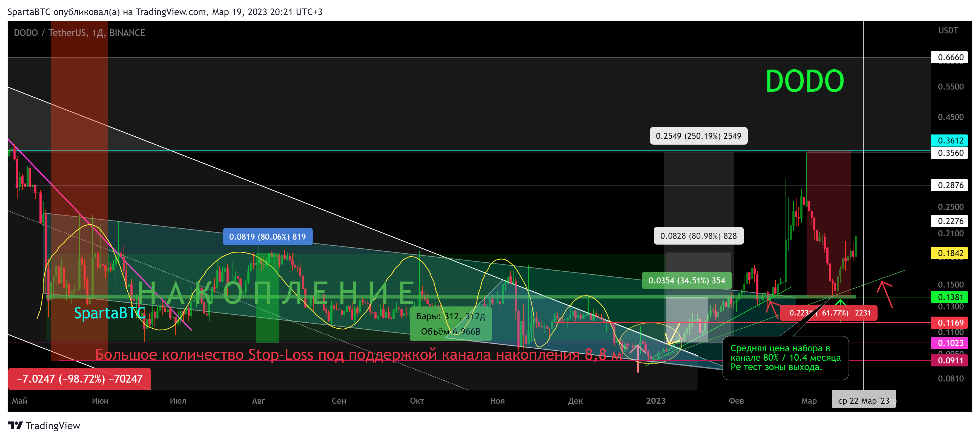This screenshot has height=439, width=980.
Task: Click the DODO / TetherUS symbol header
Action: 79,33
